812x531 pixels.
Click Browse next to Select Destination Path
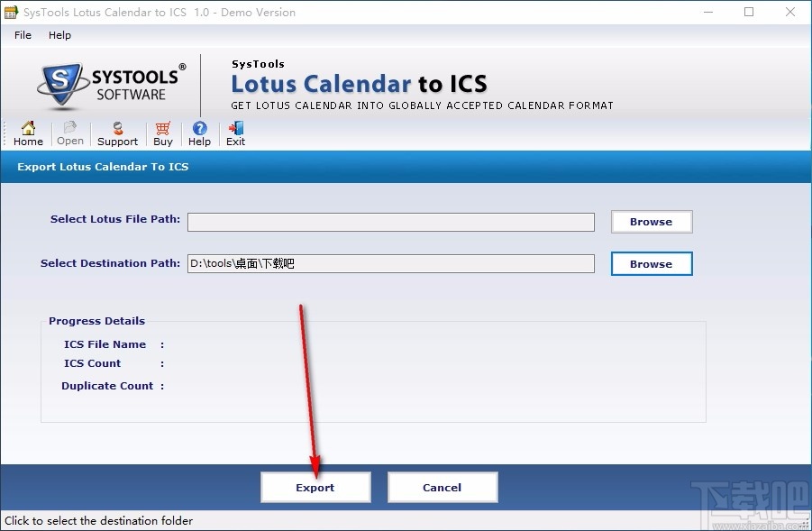[651, 263]
